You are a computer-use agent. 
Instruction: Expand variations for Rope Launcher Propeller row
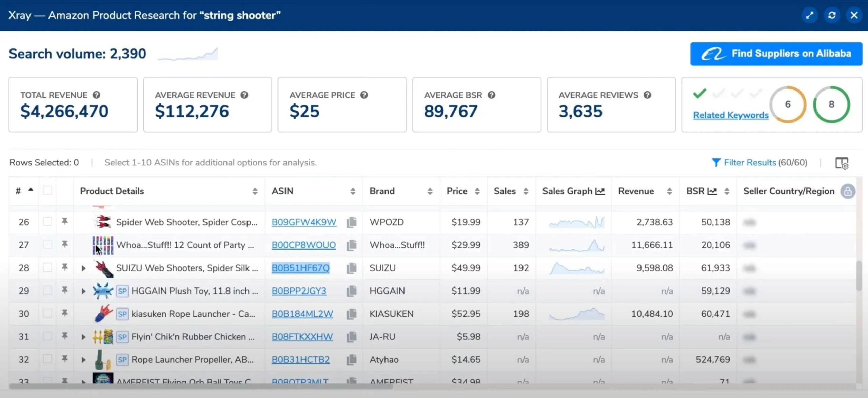(83, 360)
